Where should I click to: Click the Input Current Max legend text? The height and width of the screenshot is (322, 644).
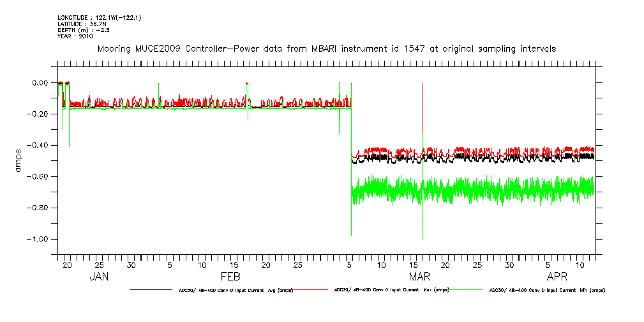click(392, 290)
